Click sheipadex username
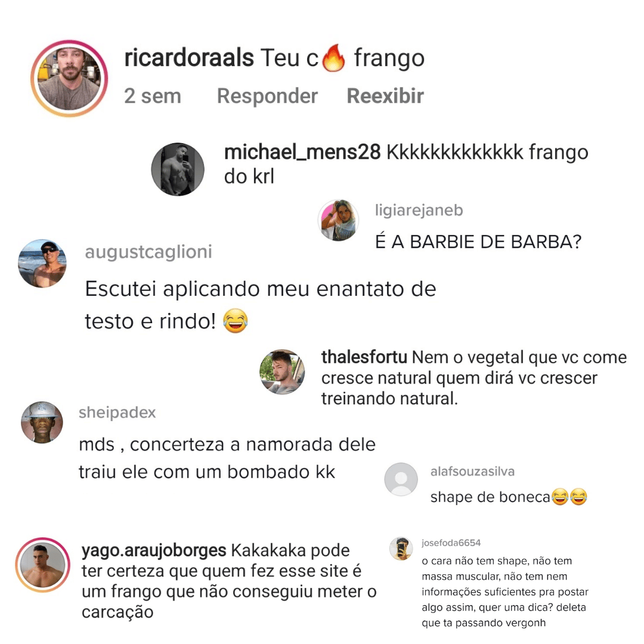Viewport: 644px width, 644px height. coord(117,413)
